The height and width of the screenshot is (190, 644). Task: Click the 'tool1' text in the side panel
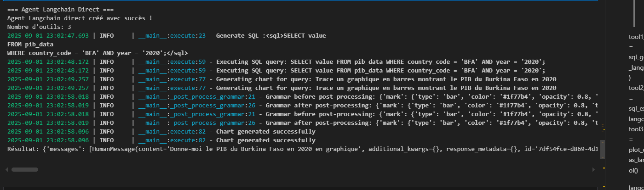[x=636, y=37]
